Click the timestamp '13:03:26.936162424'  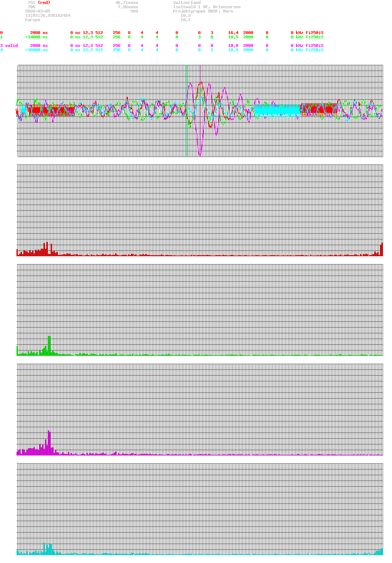(48, 15)
